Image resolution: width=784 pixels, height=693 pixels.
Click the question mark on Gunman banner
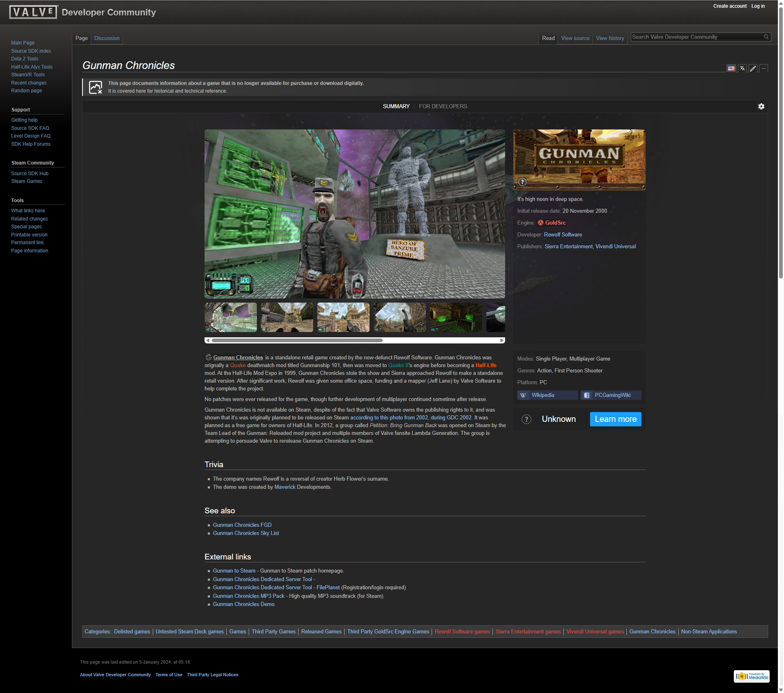click(522, 182)
